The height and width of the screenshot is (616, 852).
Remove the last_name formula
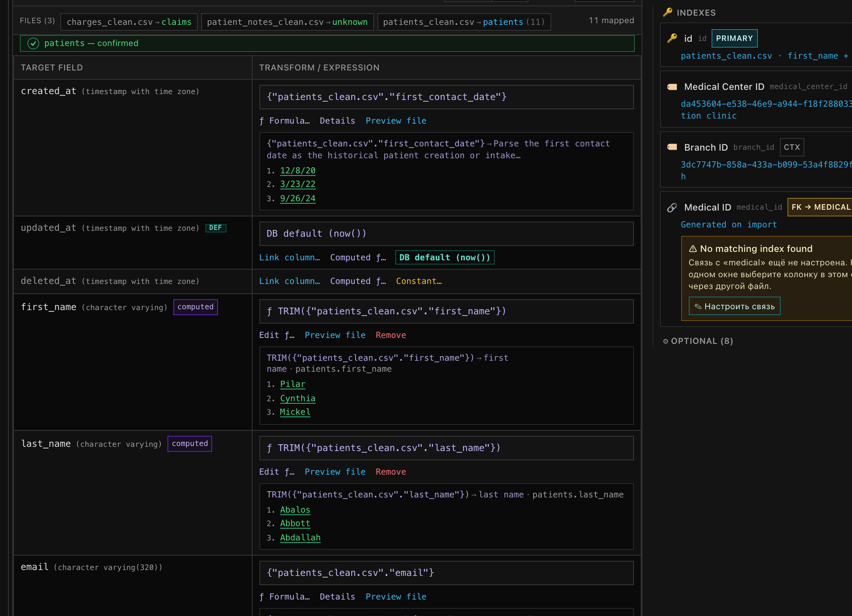tap(391, 472)
